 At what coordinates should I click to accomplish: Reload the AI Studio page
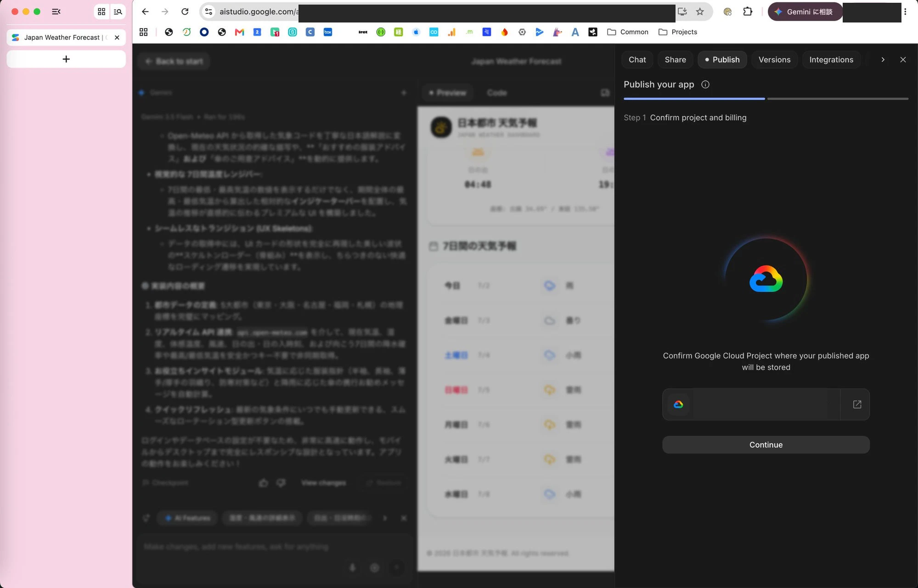(185, 11)
